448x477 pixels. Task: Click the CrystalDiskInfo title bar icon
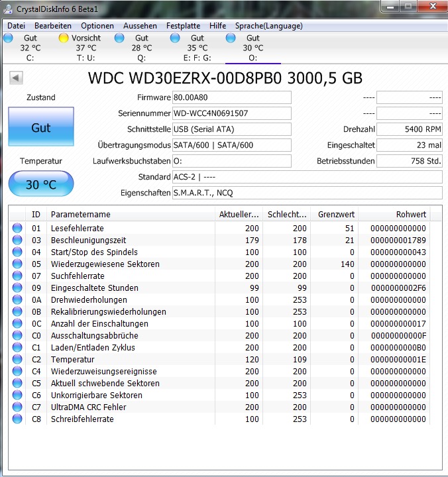[8, 8]
